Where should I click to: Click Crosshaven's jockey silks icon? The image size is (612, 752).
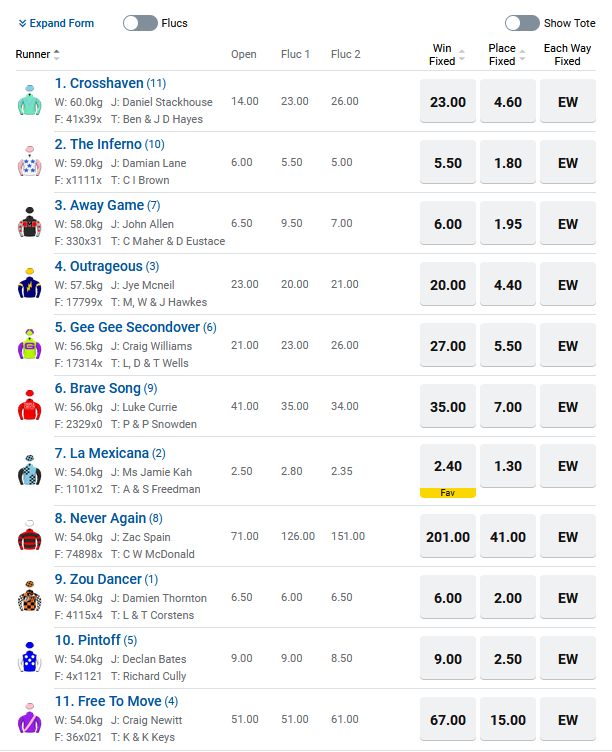[29, 101]
